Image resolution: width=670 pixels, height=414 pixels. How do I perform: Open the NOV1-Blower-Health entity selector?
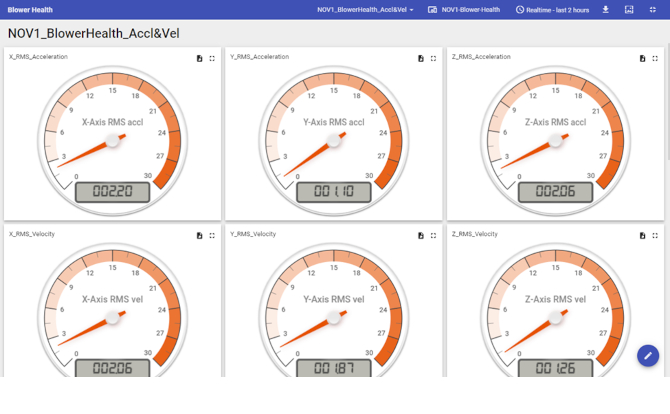464,10
